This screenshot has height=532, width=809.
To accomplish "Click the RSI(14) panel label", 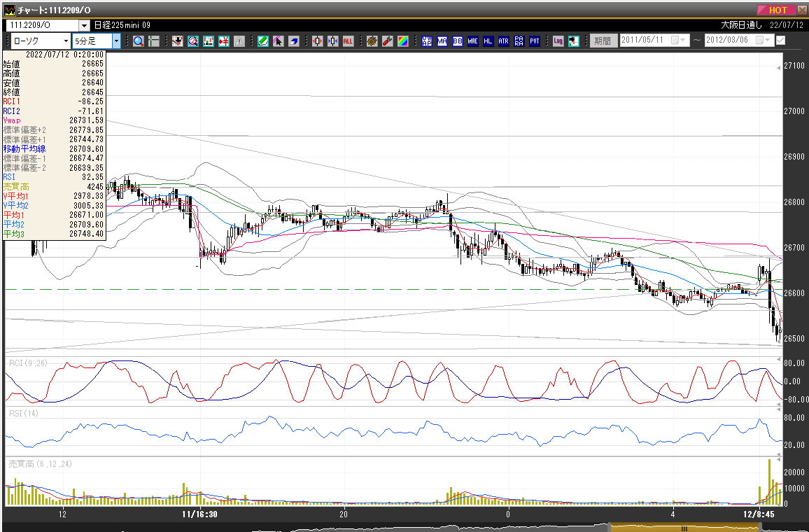I will tap(23, 413).
